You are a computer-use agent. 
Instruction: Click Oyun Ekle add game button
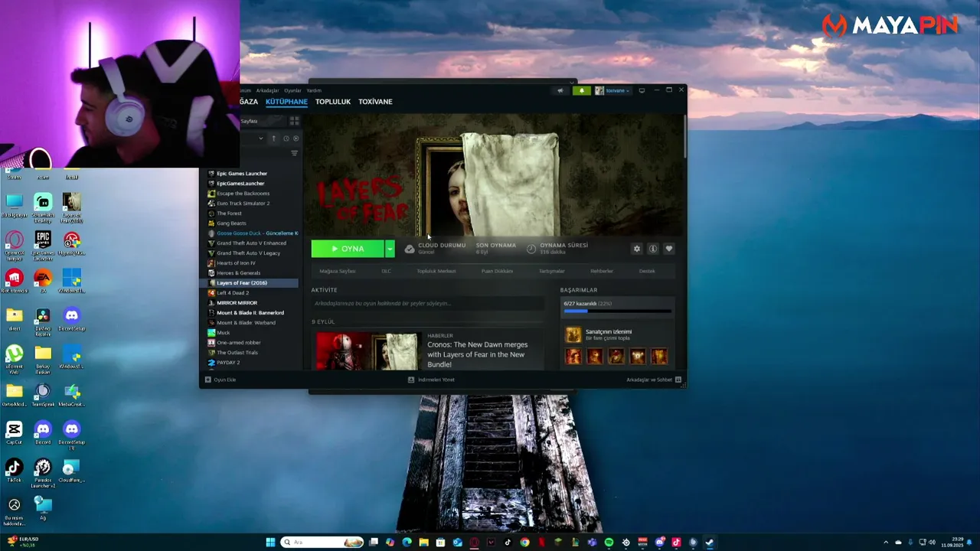tap(220, 380)
